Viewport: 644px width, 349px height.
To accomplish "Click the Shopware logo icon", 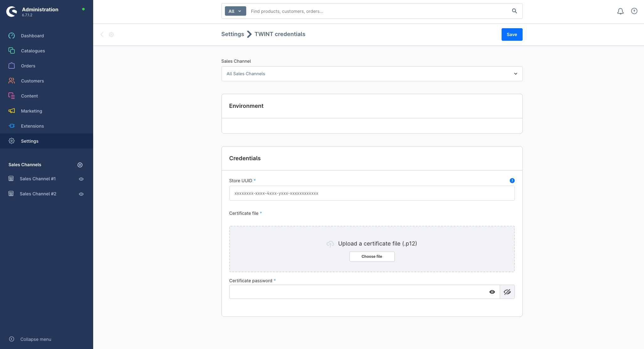I will 12,12.
